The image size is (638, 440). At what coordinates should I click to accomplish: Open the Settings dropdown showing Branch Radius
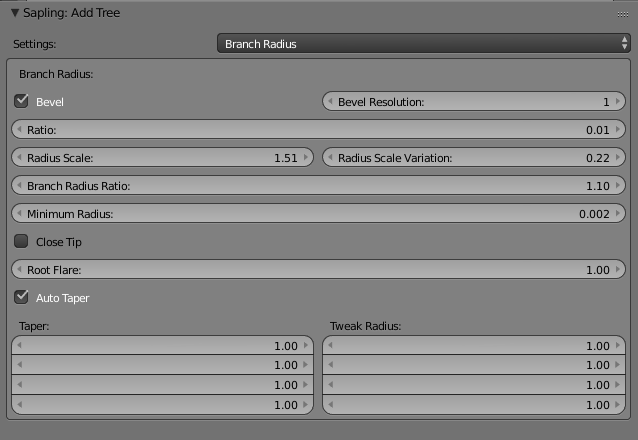point(424,44)
